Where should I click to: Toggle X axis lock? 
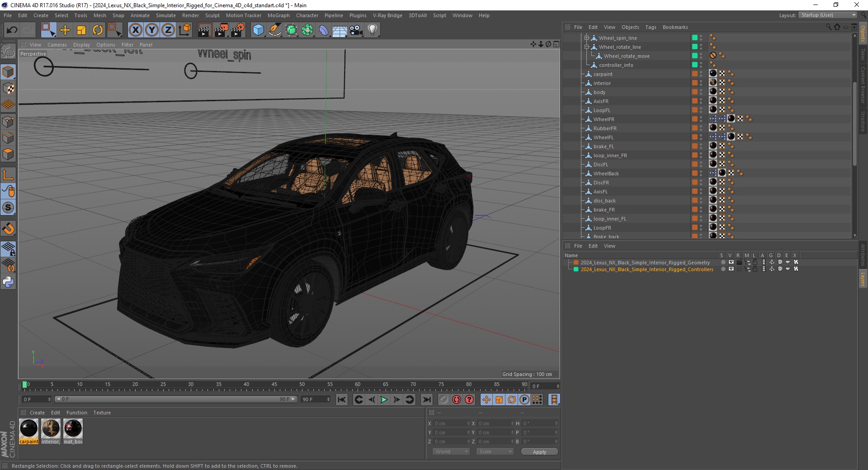pos(135,30)
